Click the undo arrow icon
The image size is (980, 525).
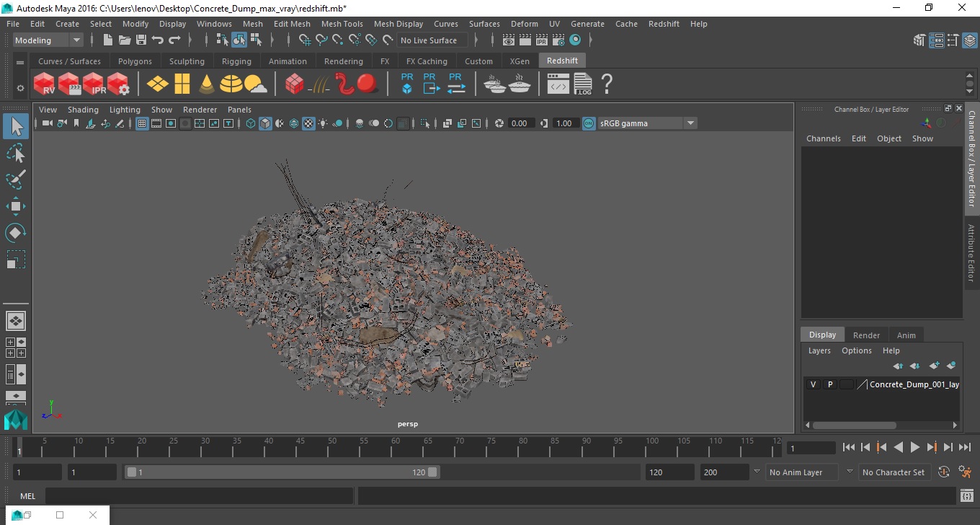[158, 40]
